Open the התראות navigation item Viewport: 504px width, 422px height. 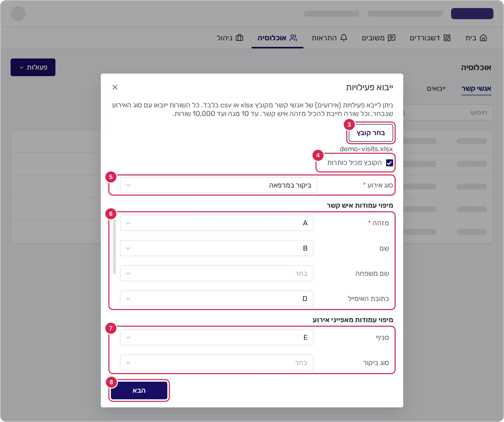coord(329,38)
